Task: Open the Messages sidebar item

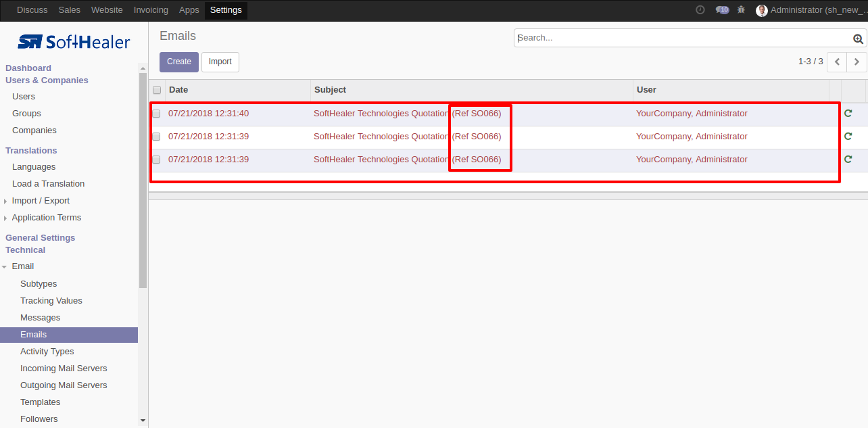Action: [x=41, y=318]
